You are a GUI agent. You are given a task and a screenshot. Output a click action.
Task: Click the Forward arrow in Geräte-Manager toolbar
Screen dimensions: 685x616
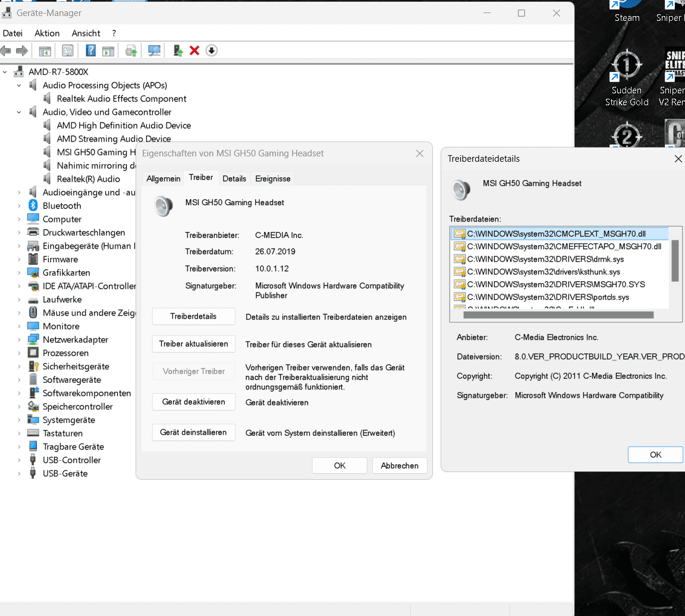click(x=22, y=51)
